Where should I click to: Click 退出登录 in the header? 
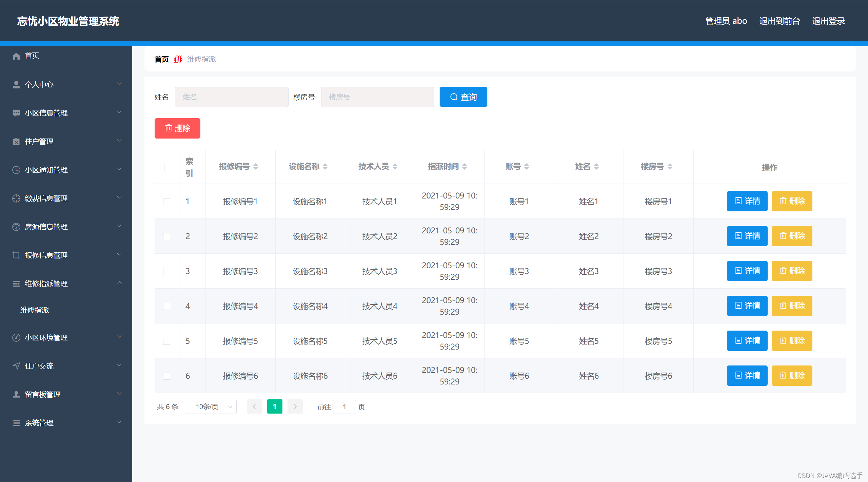tap(828, 21)
